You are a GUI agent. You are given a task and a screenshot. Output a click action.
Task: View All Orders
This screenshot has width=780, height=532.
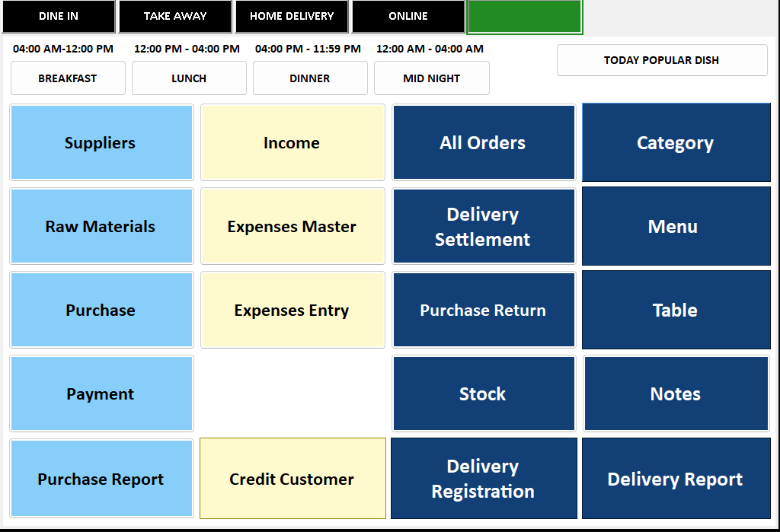pyautogui.click(x=484, y=142)
